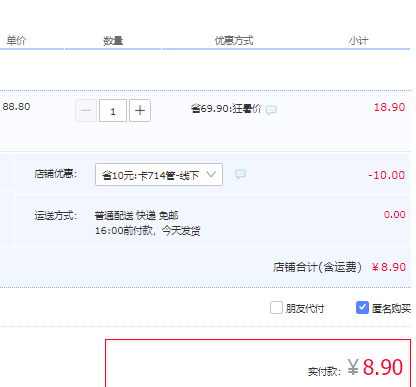Click the 数量 column header
The image size is (416, 387).
coord(113,41)
